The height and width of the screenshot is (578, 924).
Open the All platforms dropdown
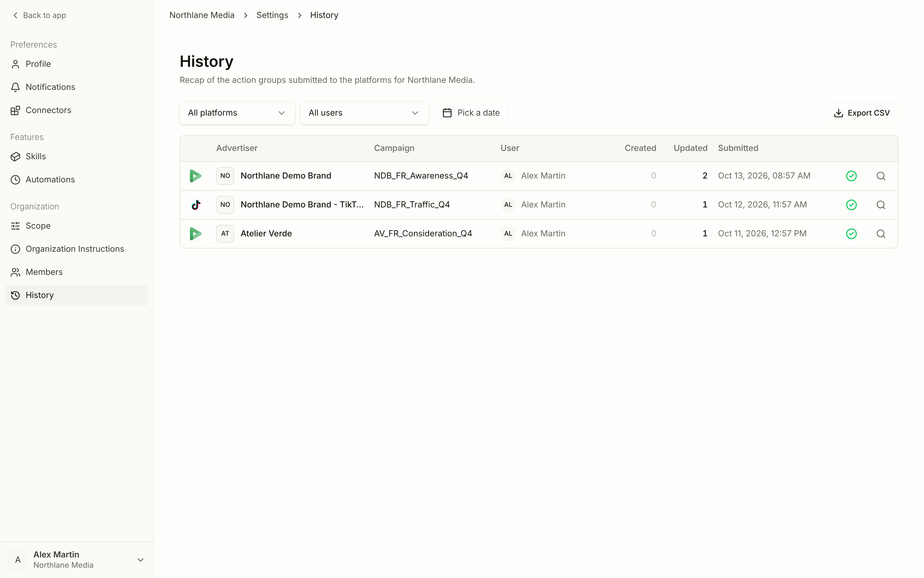point(237,113)
